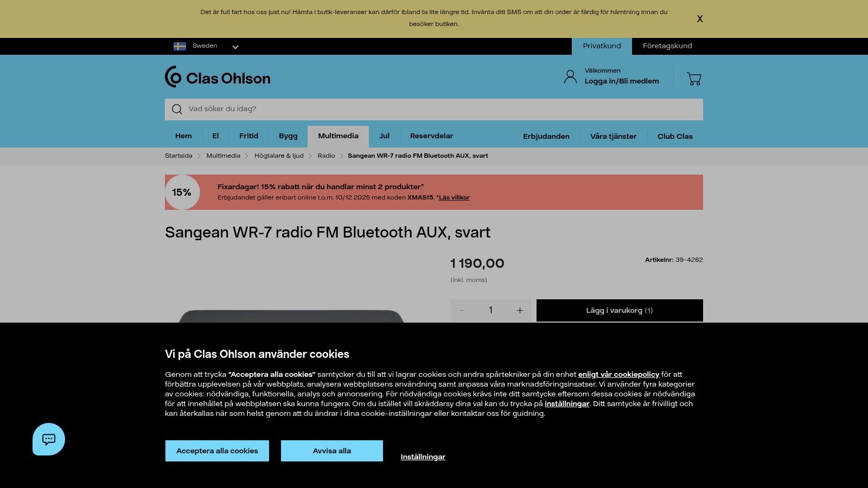
Task: Switch to Privatkund tab
Action: click(602, 46)
